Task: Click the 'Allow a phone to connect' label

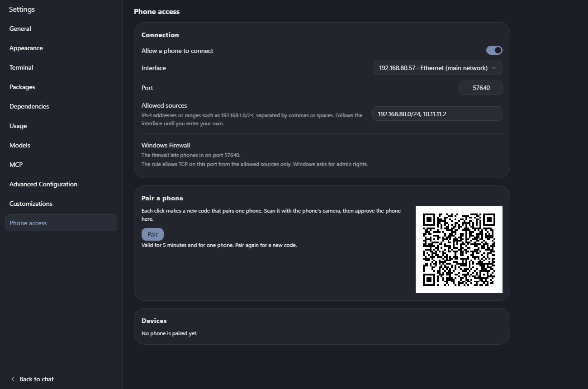Action: point(177,51)
